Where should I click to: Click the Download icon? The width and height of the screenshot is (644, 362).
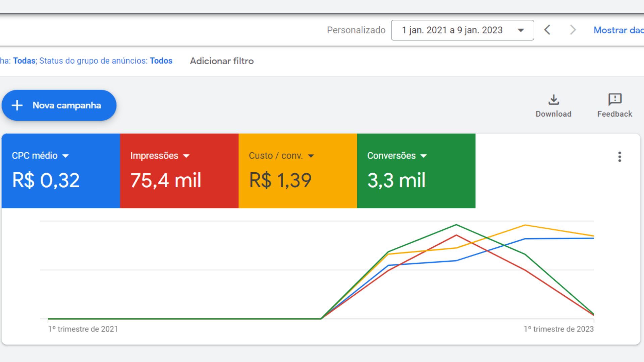coord(553,100)
